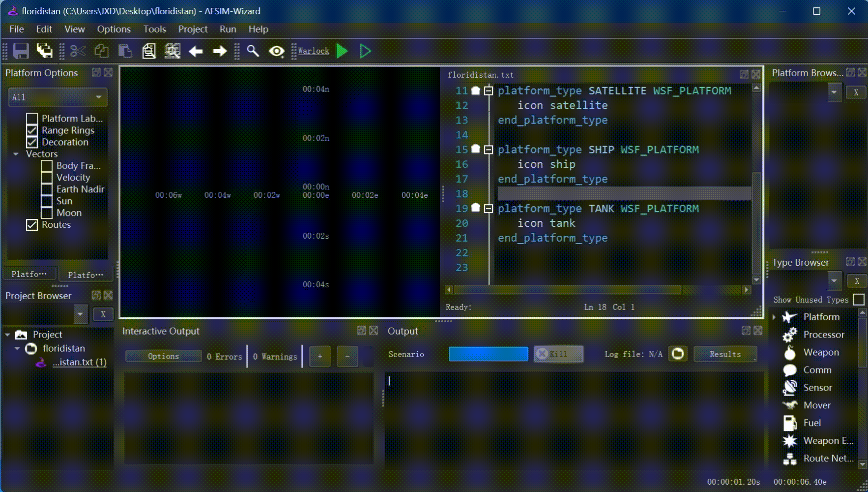Viewport: 868px width, 492px height.
Task: Toggle Show Unused Types checkbox
Action: tap(859, 300)
